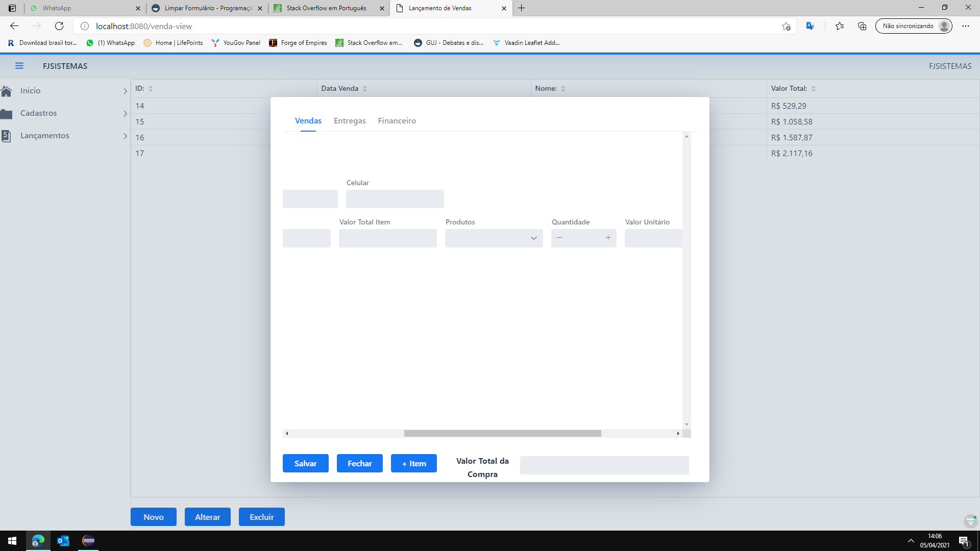Viewport: 980px width, 551px height.
Task: Switch to the Entregas tab
Action: click(350, 121)
